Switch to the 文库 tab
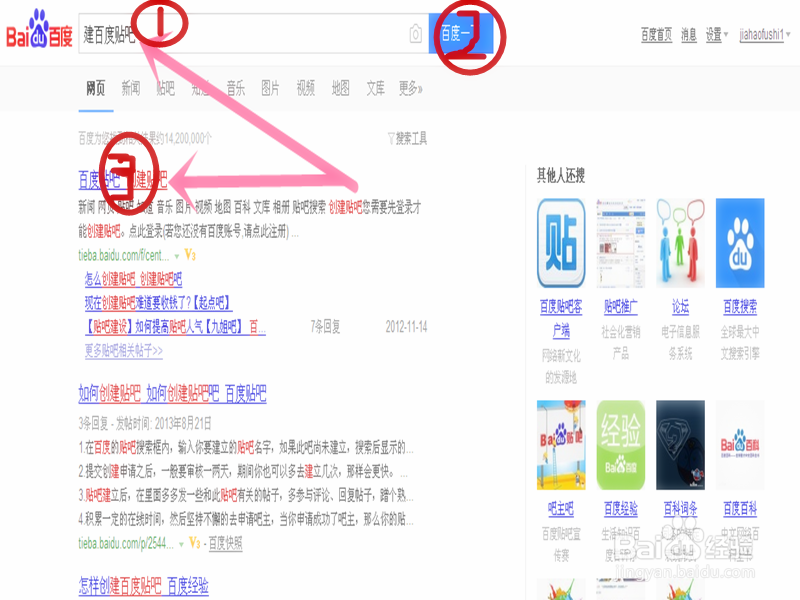The image size is (800, 600). point(376,88)
